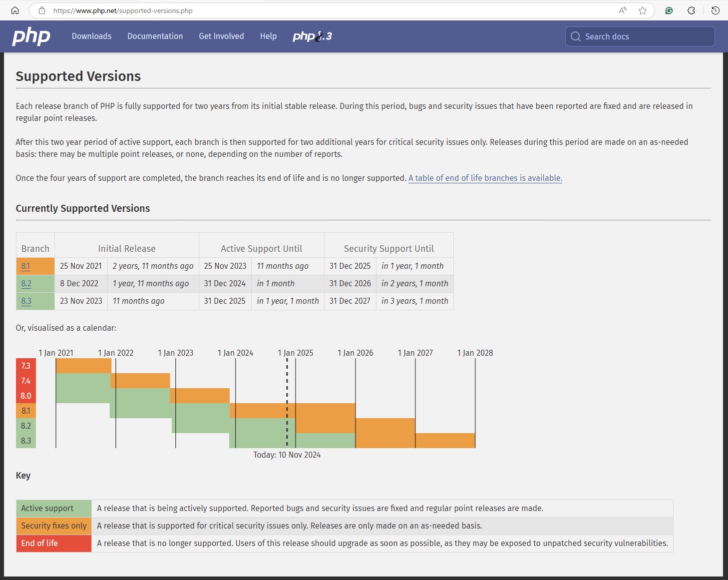Open the Documentation menu item

(x=155, y=36)
